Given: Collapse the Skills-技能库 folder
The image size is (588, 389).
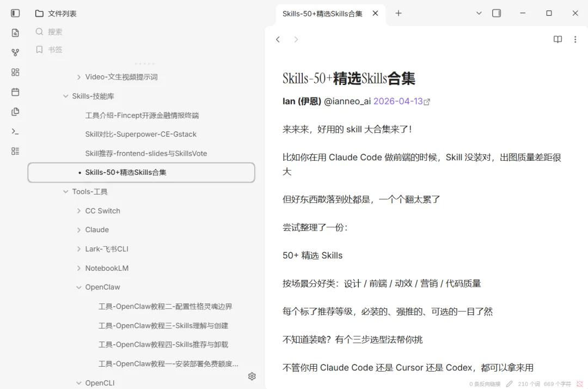Looking at the screenshot, I should point(66,96).
